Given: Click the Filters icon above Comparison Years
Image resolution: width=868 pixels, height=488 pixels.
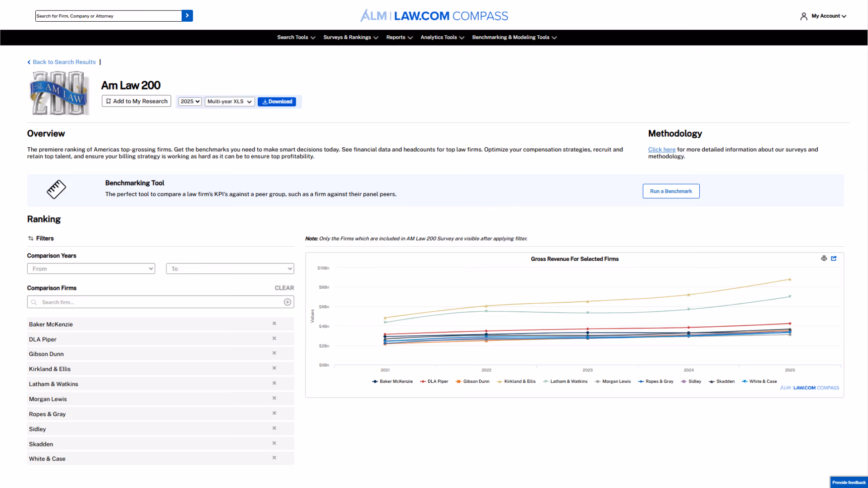Looking at the screenshot, I should tap(30, 238).
